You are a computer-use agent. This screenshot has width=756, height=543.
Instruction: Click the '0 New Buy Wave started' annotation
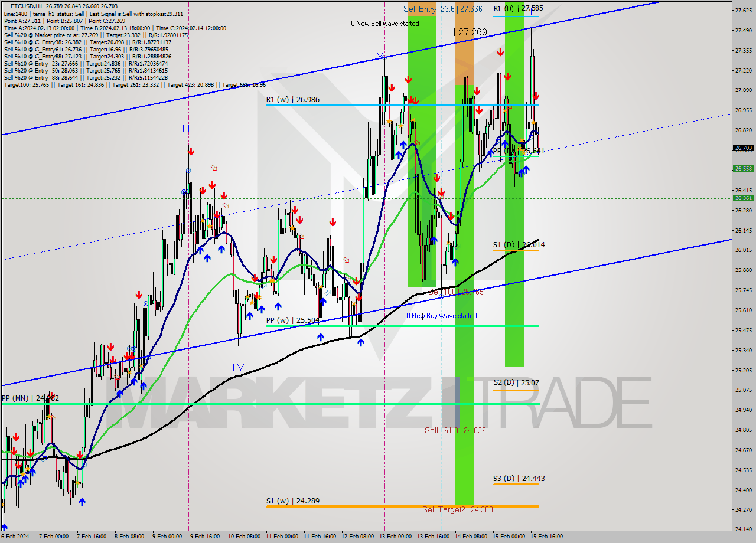[441, 316]
